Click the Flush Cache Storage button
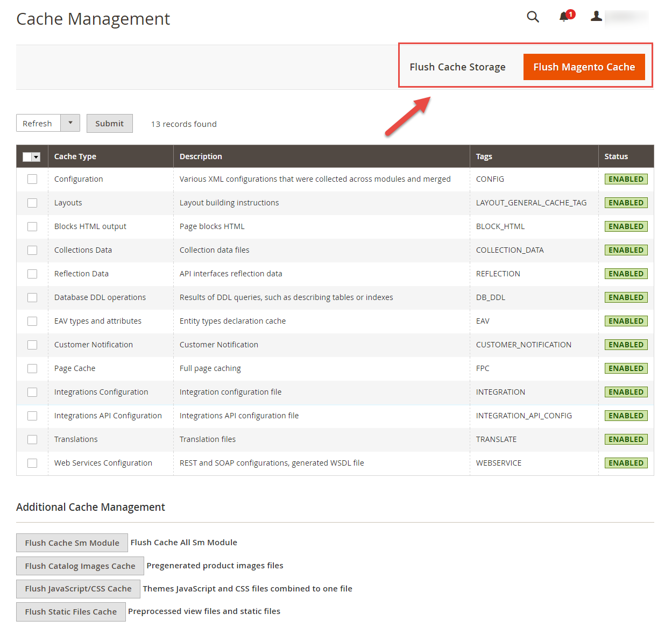 (x=457, y=67)
